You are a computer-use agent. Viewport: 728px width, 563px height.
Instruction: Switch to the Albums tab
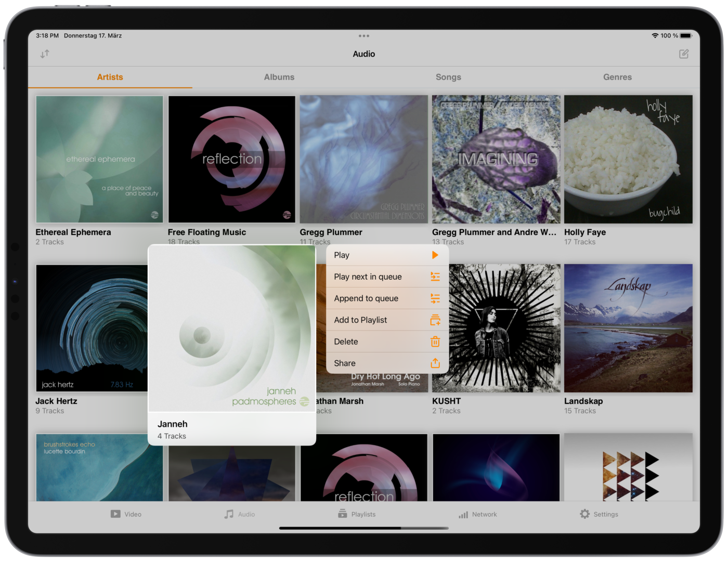pos(279,77)
